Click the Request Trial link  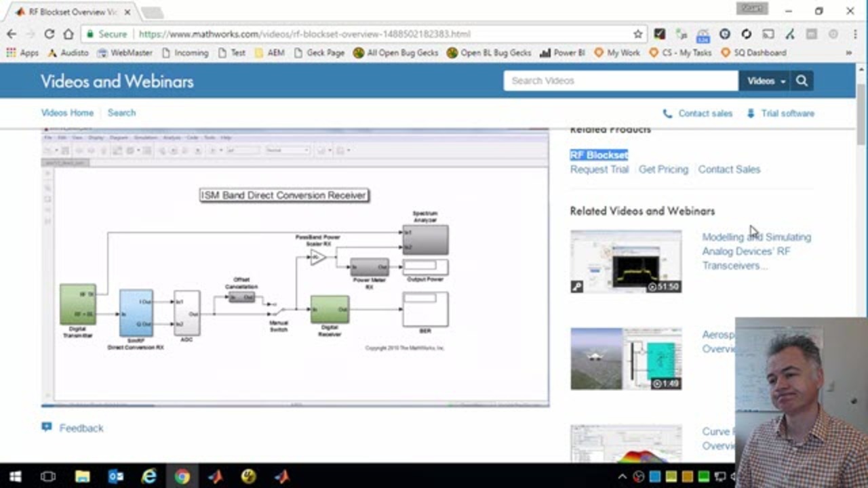599,169
